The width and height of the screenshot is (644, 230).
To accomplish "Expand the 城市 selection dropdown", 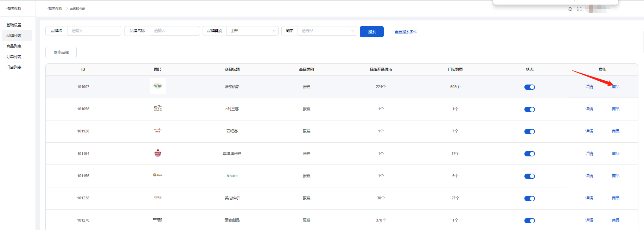I will (x=327, y=31).
